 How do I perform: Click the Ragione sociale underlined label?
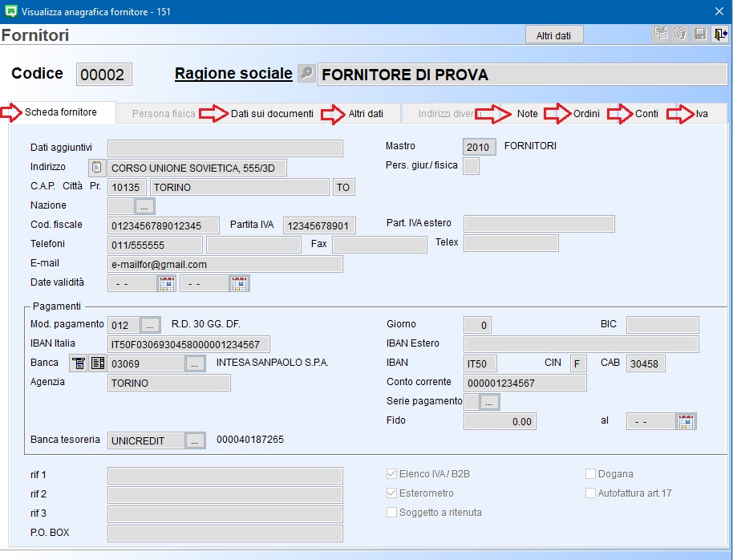click(x=233, y=74)
